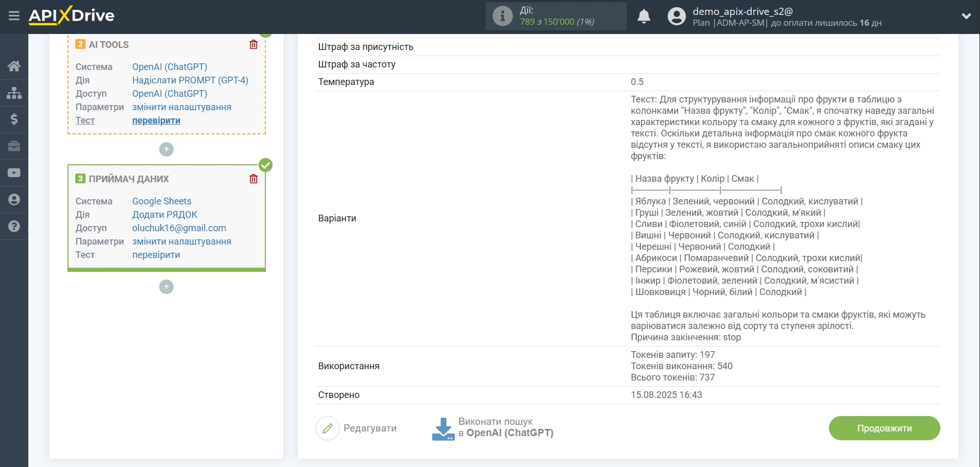Click the pencil edit icon
The height and width of the screenshot is (467, 980).
point(328,428)
